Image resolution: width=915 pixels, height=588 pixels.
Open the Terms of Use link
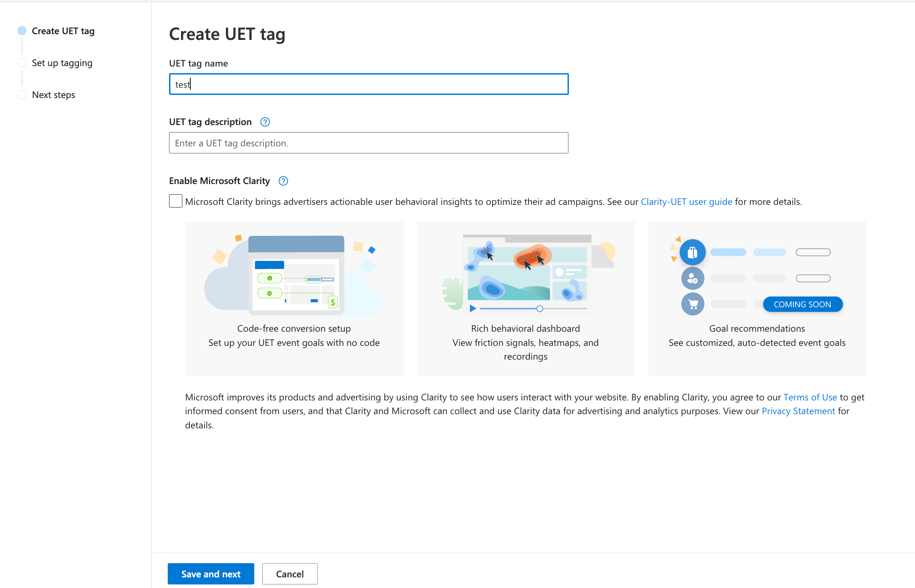point(810,397)
